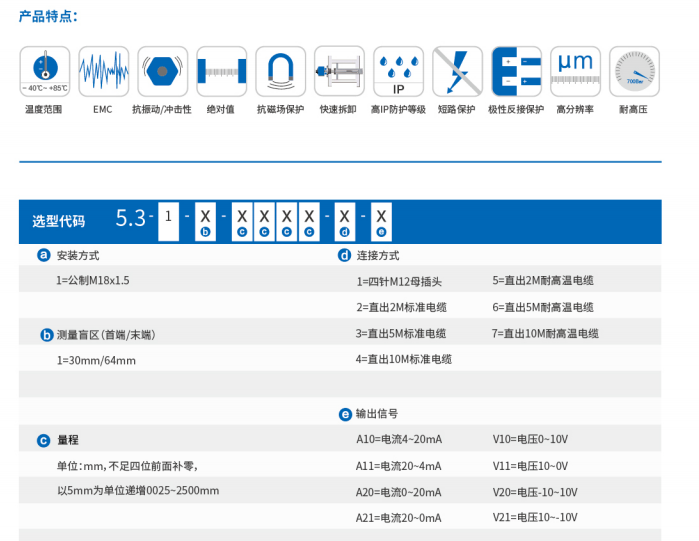The image size is (699, 541).
Task: Click the 产品特点 heading
Action: point(48,16)
